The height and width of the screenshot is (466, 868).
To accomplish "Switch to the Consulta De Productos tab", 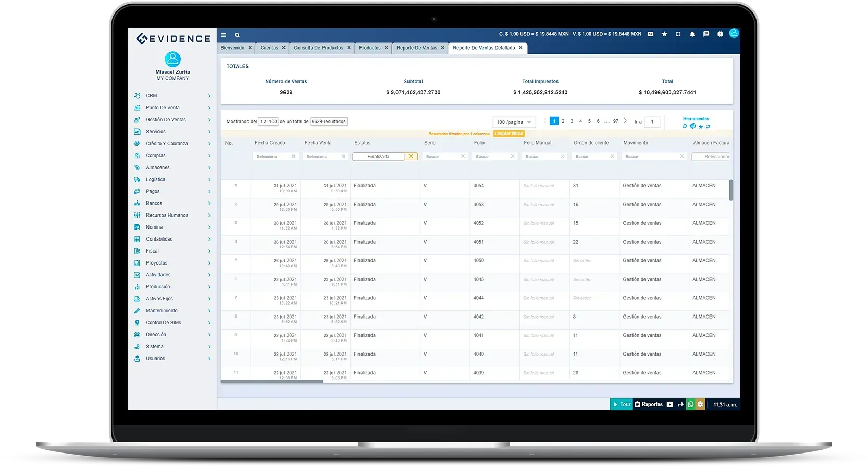I will (318, 48).
